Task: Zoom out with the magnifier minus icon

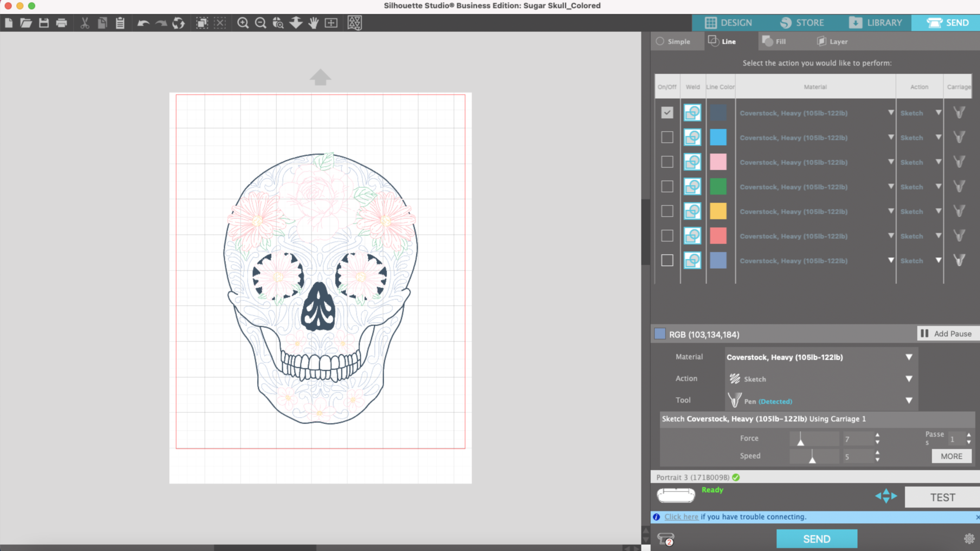Action: click(261, 23)
